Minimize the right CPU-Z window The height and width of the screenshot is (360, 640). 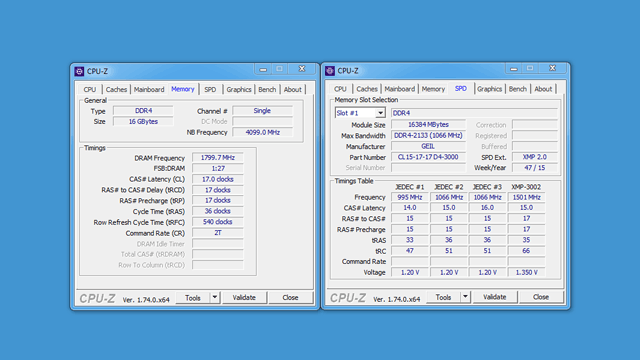(x=514, y=69)
